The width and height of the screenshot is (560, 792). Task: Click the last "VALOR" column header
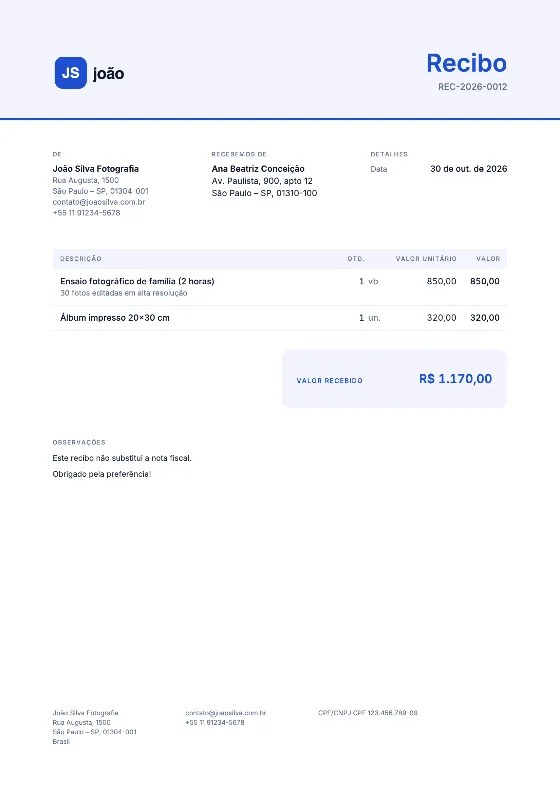tap(488, 259)
